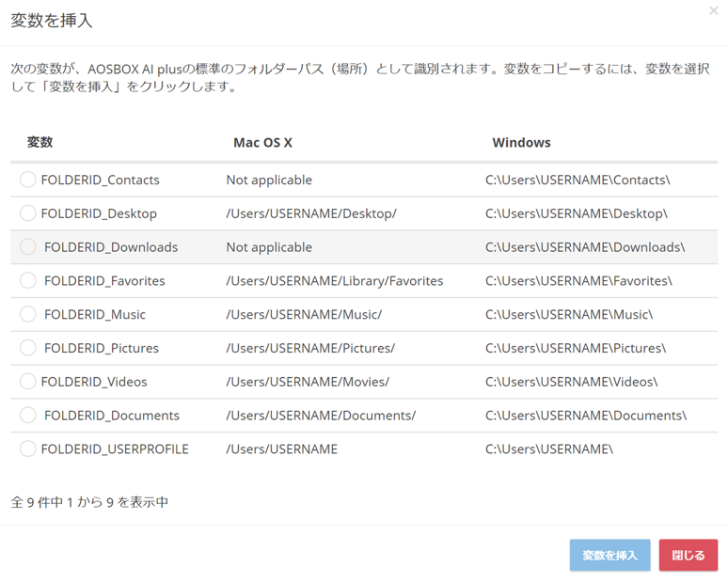
Task: Click the /Users/USERNAME/Desktop/ Mac path
Action: tap(311, 213)
